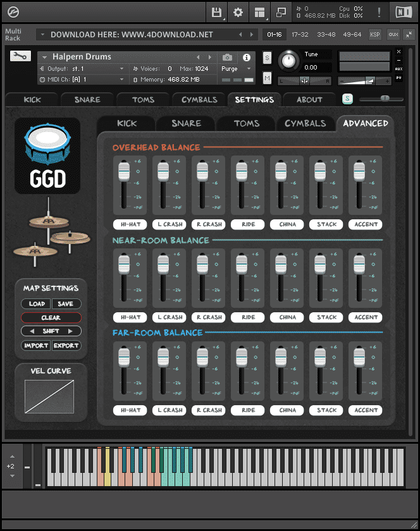
Task: Toggle the instrument Mute M button
Action: [267, 78]
